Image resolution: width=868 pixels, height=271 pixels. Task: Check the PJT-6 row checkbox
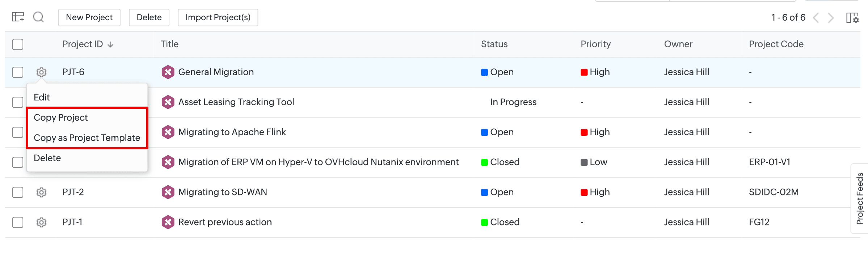pos(18,72)
